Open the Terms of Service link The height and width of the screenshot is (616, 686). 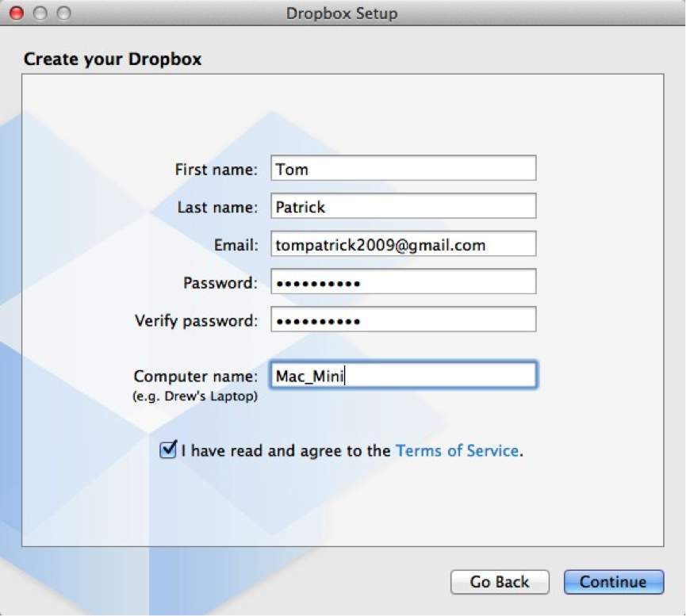click(457, 450)
